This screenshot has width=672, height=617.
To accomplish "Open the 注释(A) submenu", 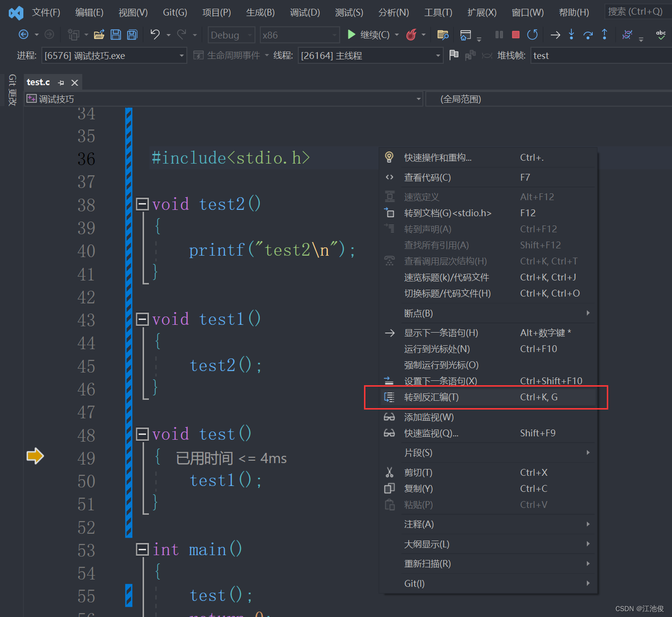I will [x=489, y=524].
